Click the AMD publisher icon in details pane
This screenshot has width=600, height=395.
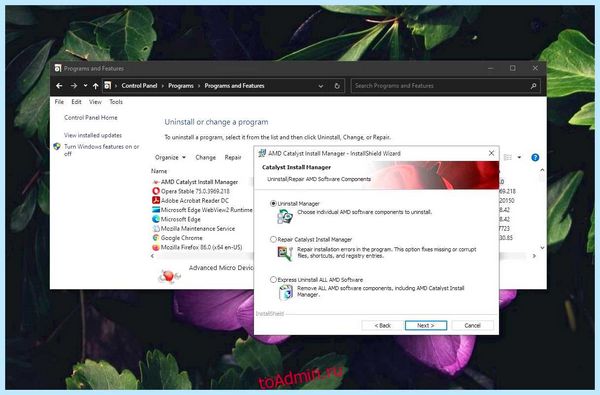click(x=169, y=276)
